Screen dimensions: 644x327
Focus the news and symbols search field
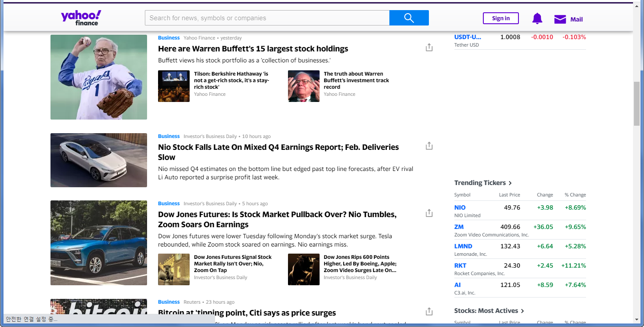coord(267,18)
